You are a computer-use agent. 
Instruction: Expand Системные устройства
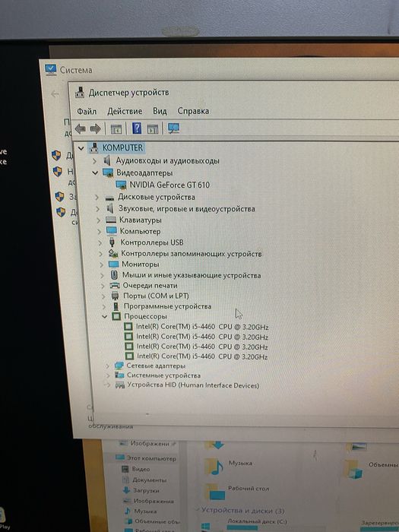[108, 375]
